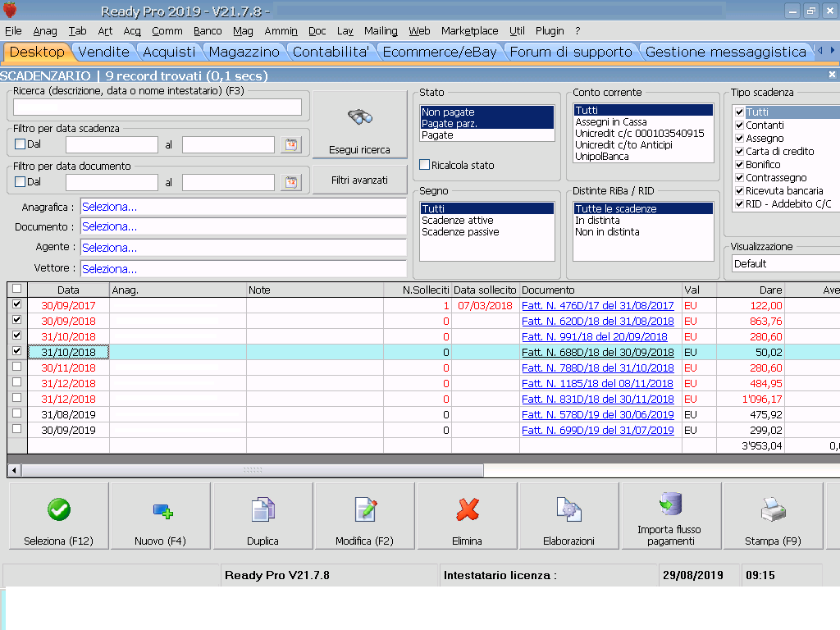The image size is (840, 630).
Task: Select Pagate in the Stato list
Action: pos(486,135)
